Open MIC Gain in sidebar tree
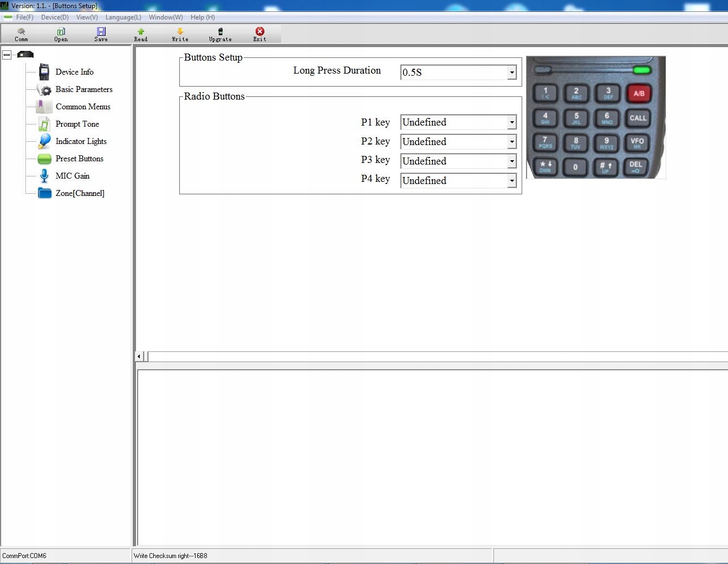The image size is (728, 564). [x=73, y=176]
